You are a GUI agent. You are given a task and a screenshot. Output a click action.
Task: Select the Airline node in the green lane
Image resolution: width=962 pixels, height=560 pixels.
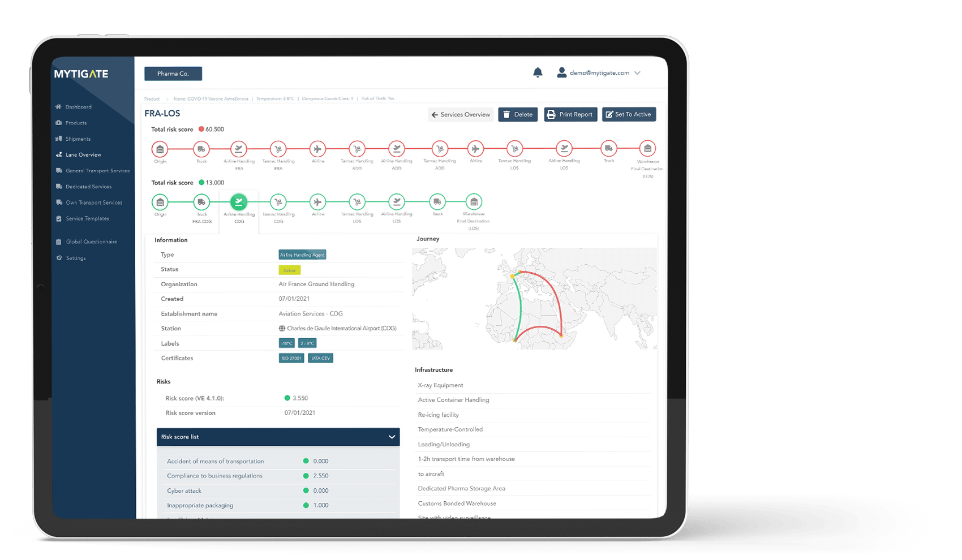pos(317,202)
